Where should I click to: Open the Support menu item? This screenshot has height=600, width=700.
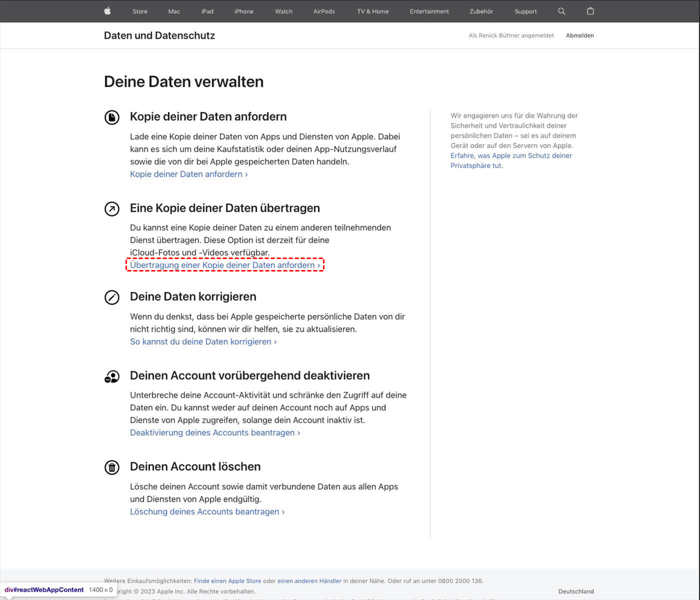pos(526,12)
